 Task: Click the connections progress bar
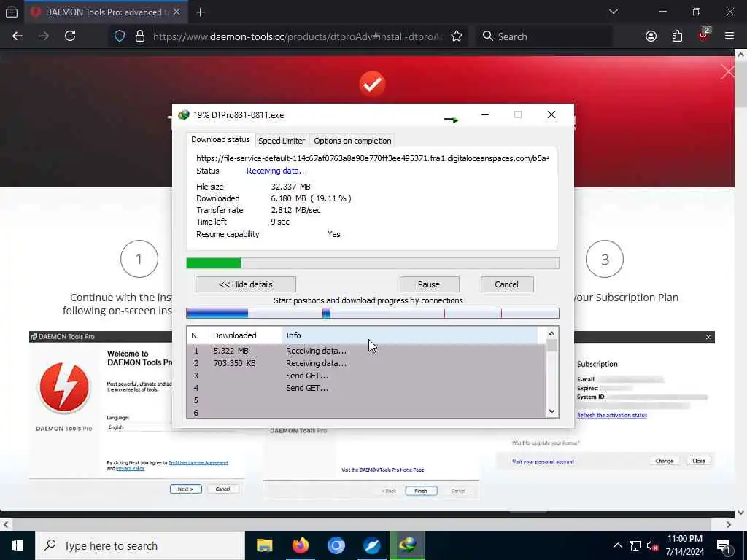pos(373,313)
